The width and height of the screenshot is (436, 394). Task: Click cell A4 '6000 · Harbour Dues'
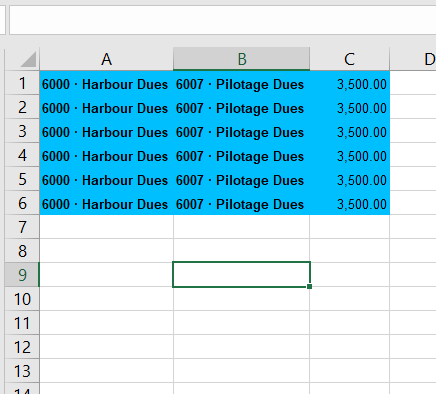click(106, 155)
